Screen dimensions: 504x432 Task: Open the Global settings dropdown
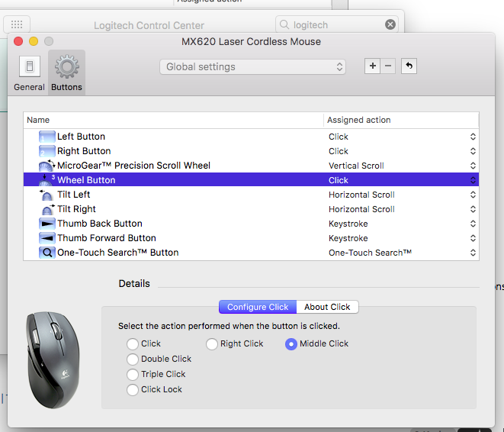(252, 67)
